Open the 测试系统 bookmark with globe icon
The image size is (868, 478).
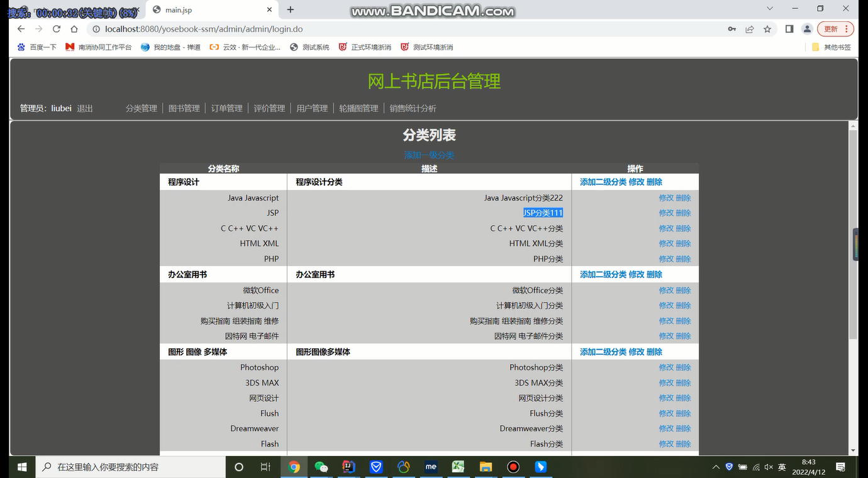(309, 46)
